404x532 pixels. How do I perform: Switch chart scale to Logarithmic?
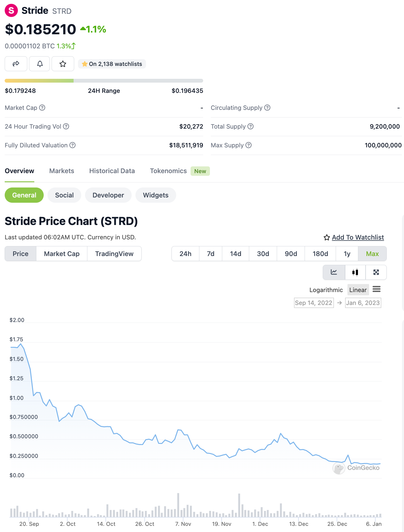[326, 290]
